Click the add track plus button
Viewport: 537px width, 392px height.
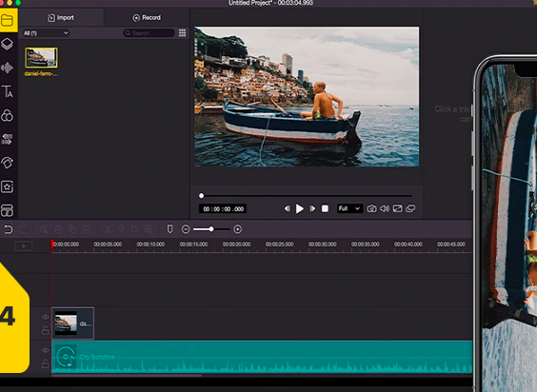(24, 245)
